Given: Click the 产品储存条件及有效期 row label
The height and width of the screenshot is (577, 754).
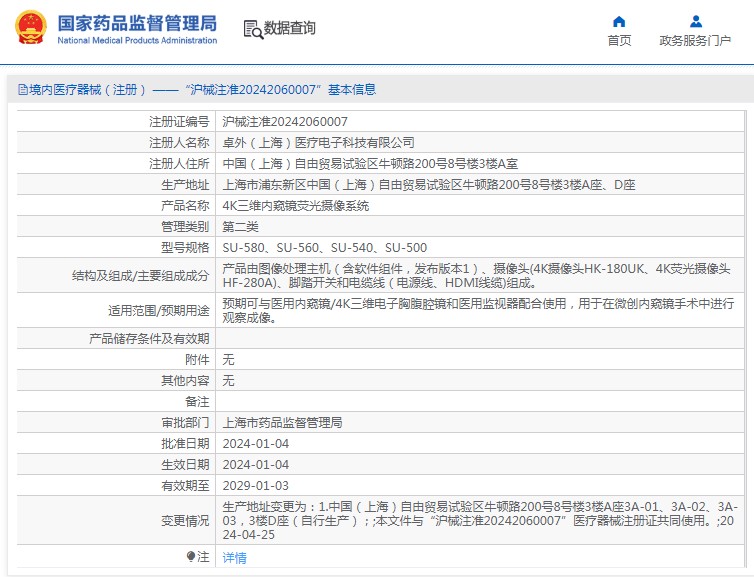Looking at the screenshot, I should pos(149,339).
